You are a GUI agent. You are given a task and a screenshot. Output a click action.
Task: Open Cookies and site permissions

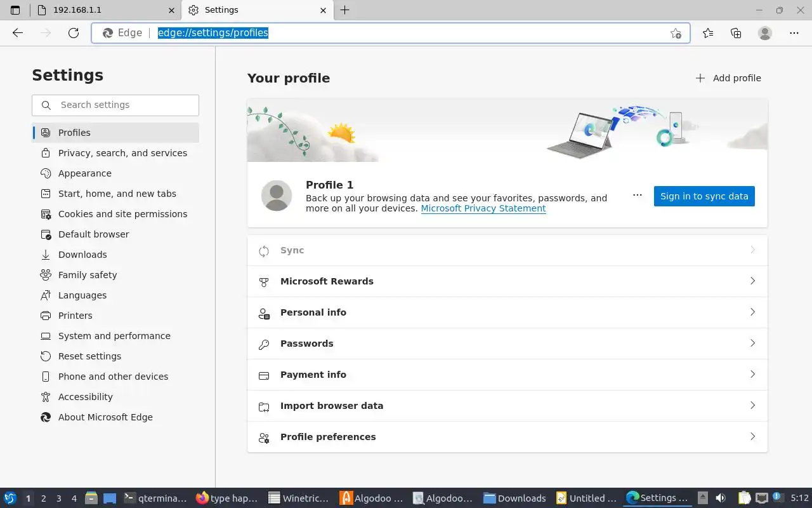point(115,214)
